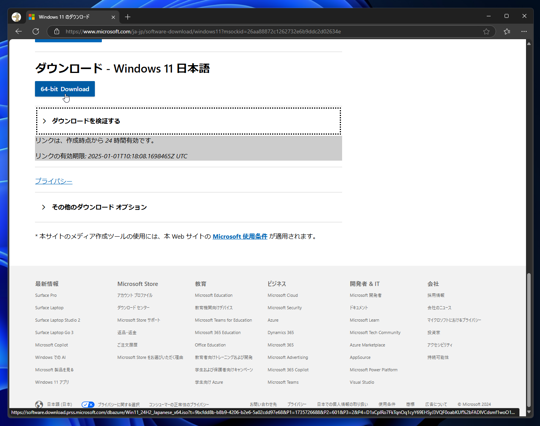Image resolution: width=540 pixels, height=426 pixels.
Task: Open 広告について bottom link
Action: click(436, 404)
